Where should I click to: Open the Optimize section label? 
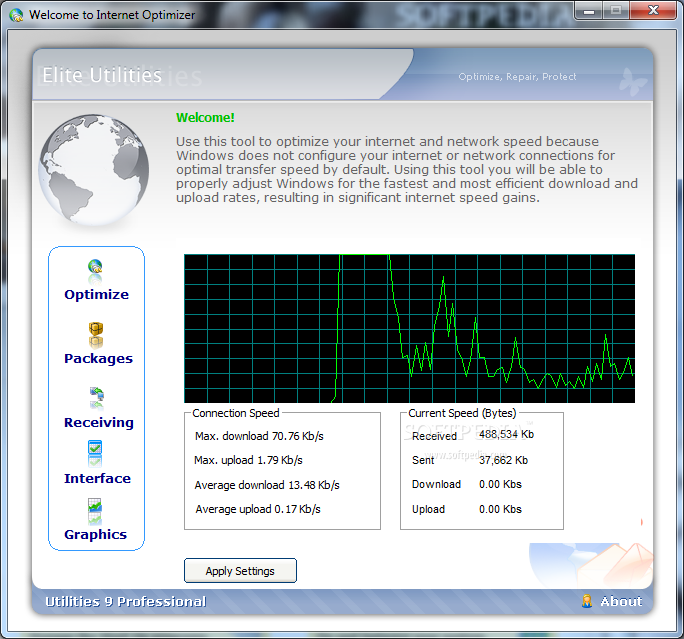(x=96, y=294)
